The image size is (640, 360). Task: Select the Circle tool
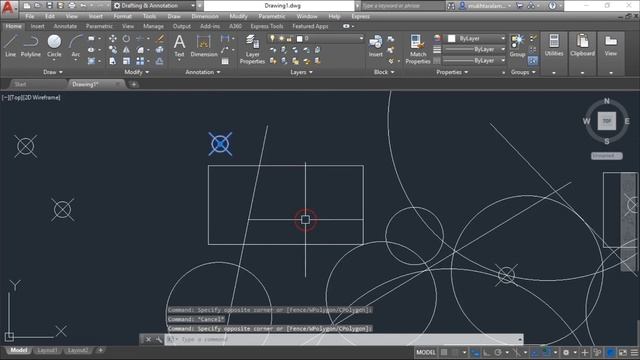[54, 45]
